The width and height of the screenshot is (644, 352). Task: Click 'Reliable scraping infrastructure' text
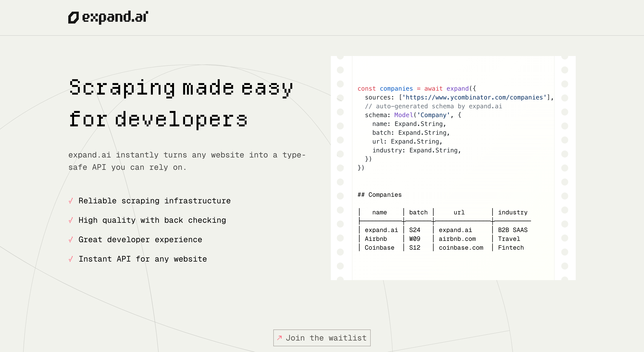[154, 201]
